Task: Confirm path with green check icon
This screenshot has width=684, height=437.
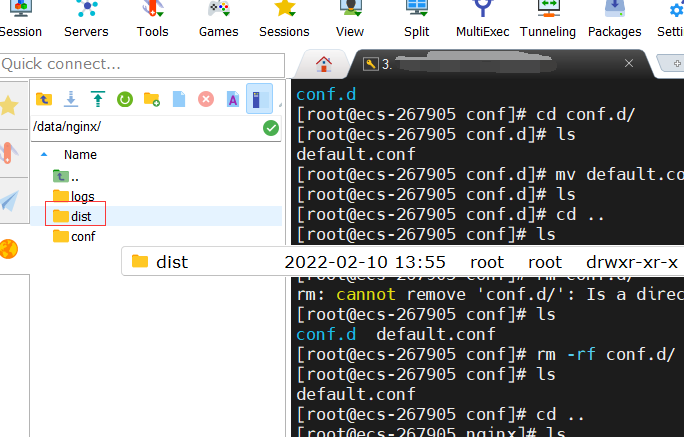Action: (x=271, y=128)
